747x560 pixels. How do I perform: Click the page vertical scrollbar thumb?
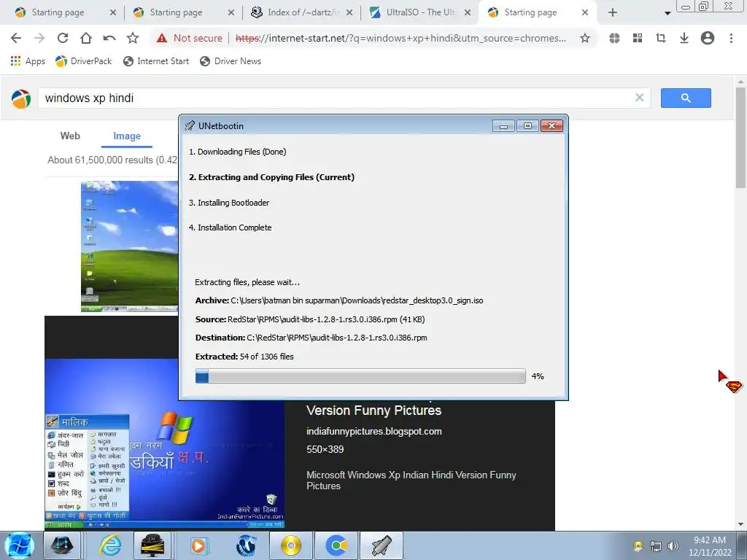[x=740, y=138]
